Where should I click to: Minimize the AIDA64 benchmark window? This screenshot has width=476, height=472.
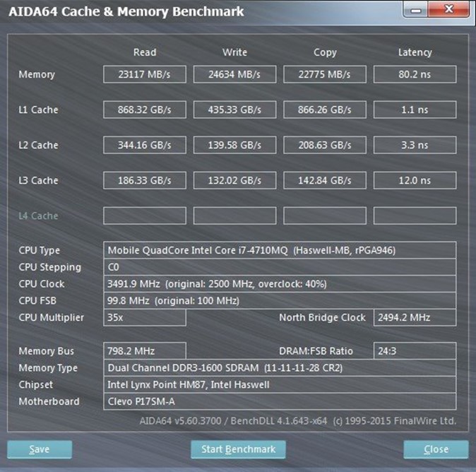[417, 11]
